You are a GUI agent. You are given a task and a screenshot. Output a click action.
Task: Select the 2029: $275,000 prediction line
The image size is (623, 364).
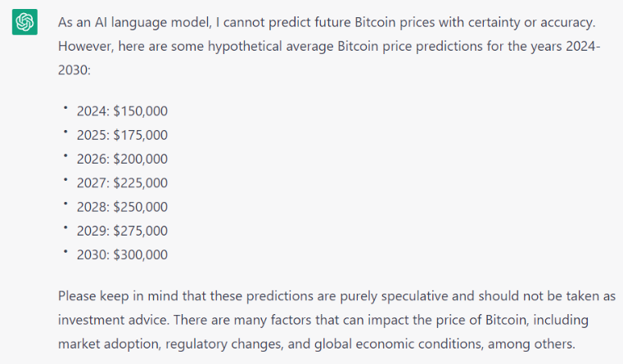tap(122, 231)
